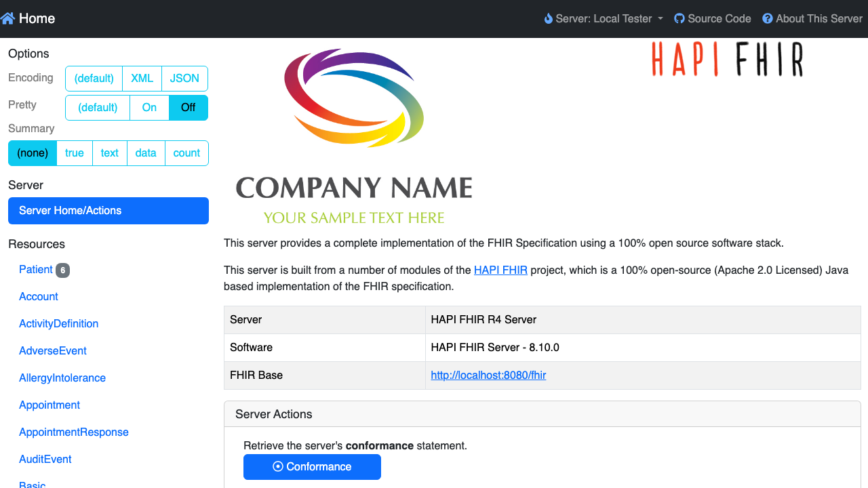The width and height of the screenshot is (868, 488).
Task: Click the 'Options' sidebar heading
Action: tap(28, 54)
